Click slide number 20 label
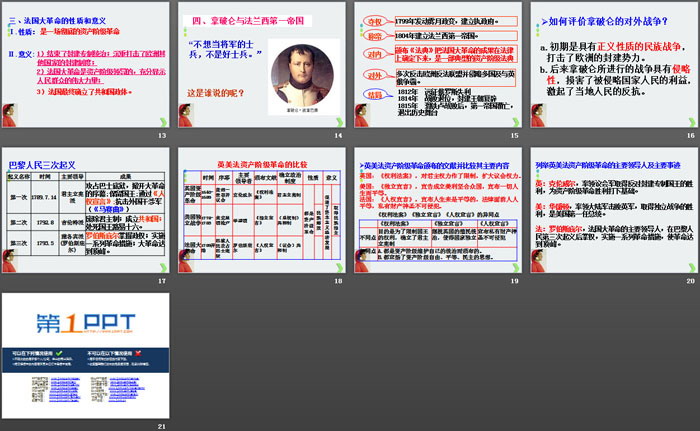The height and width of the screenshot is (431, 700). 691,281
